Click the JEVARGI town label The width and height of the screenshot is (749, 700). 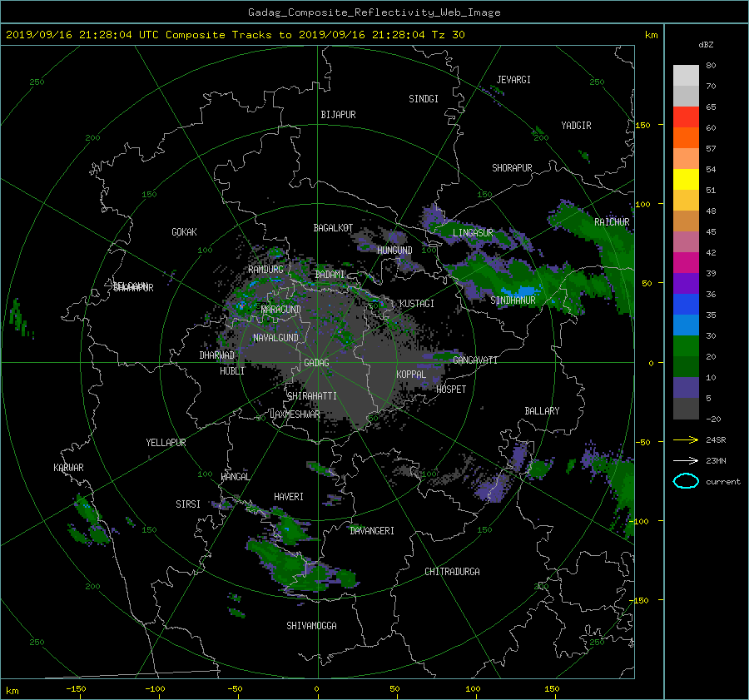pyautogui.click(x=513, y=80)
